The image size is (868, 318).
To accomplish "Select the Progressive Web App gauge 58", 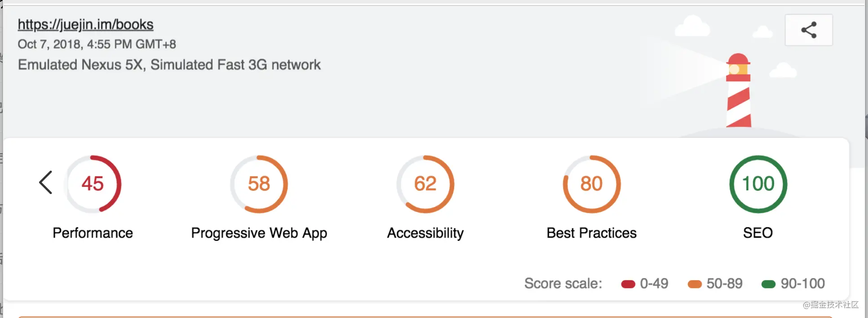I will [x=259, y=184].
